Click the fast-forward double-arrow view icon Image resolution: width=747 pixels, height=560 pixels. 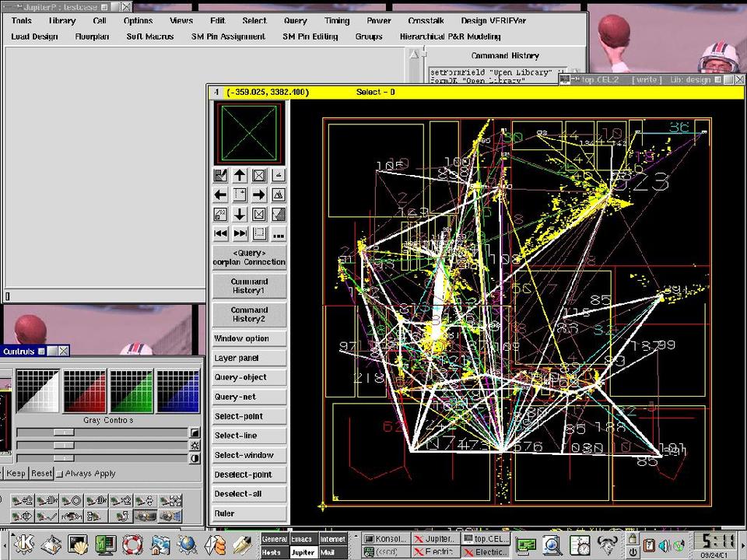tap(240, 233)
